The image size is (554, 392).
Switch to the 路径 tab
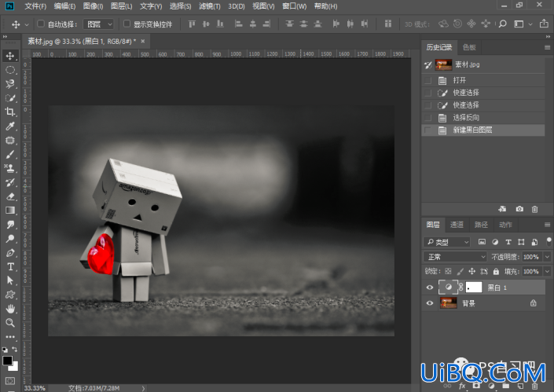pyautogui.click(x=481, y=225)
